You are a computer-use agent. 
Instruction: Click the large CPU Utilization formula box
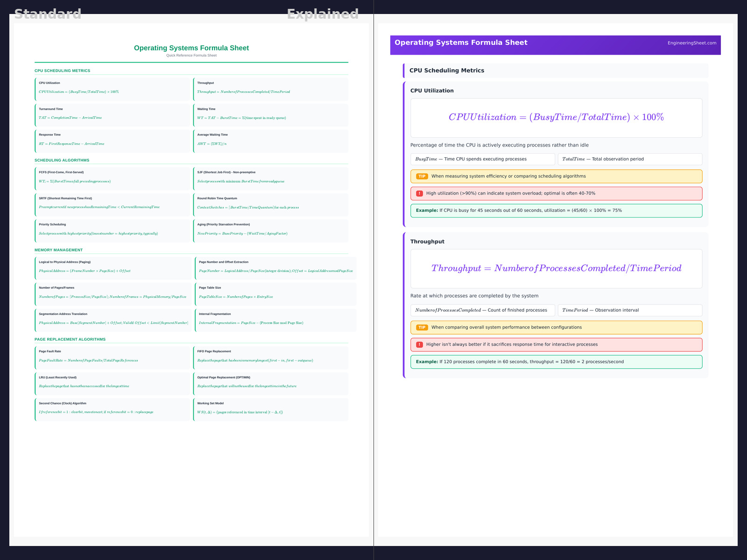[556, 118]
